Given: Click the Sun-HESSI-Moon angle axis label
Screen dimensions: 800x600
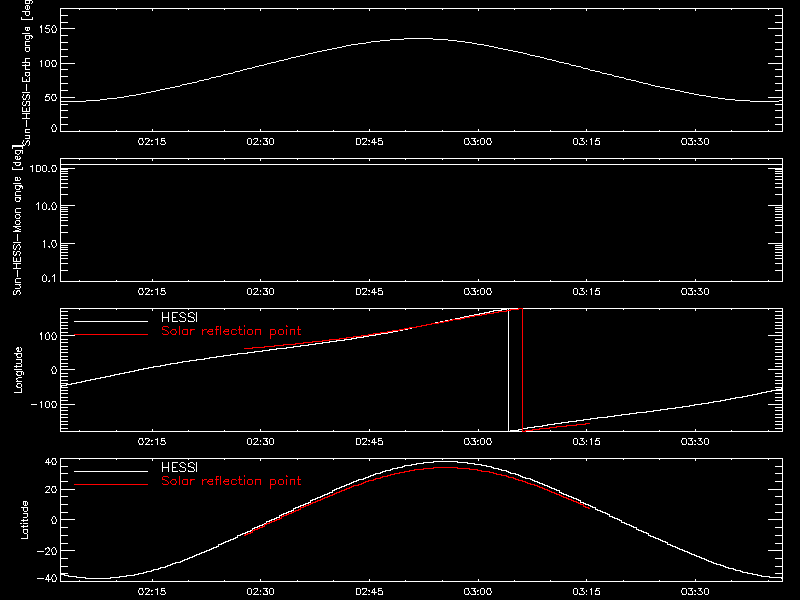Looking at the screenshot, I should coord(17,220).
